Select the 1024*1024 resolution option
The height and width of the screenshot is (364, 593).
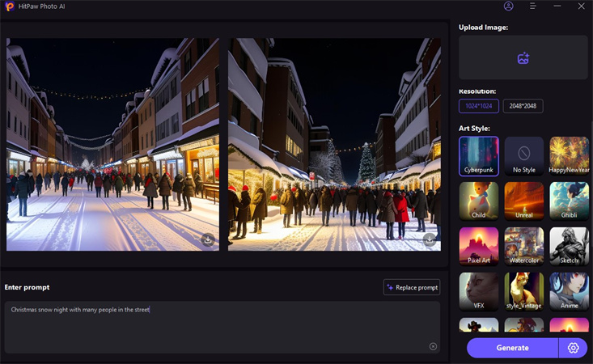click(479, 106)
